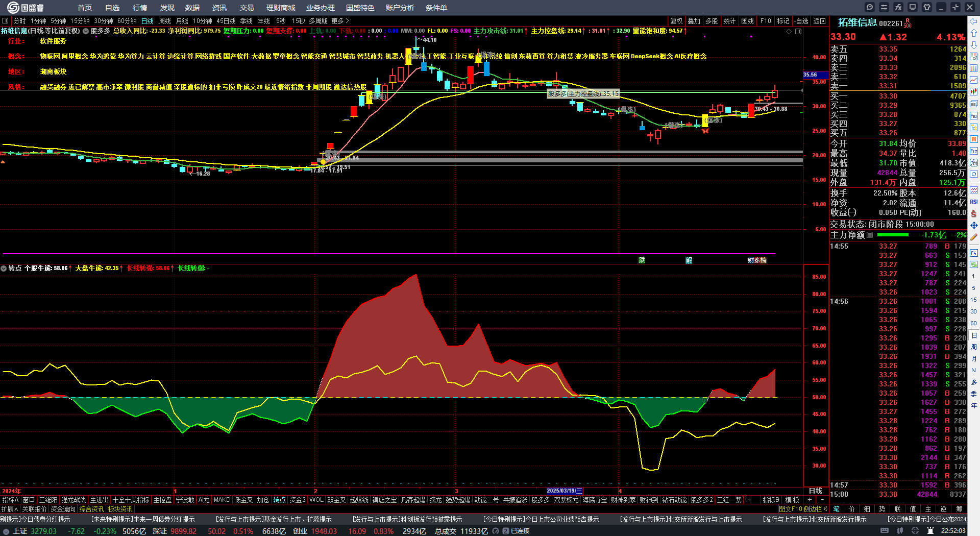Expand the 更多 periods dropdown
The image size is (980, 536).
coord(340,21)
